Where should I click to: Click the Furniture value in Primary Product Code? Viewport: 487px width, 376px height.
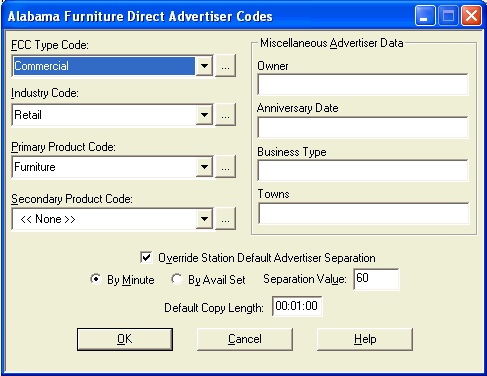pyautogui.click(x=104, y=167)
